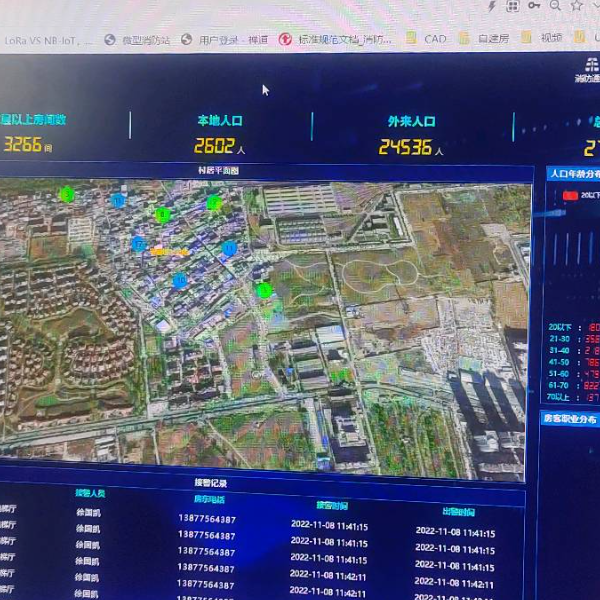
Task: Click the lightning bolt icon in browser toolbar
Action: (x=492, y=6)
